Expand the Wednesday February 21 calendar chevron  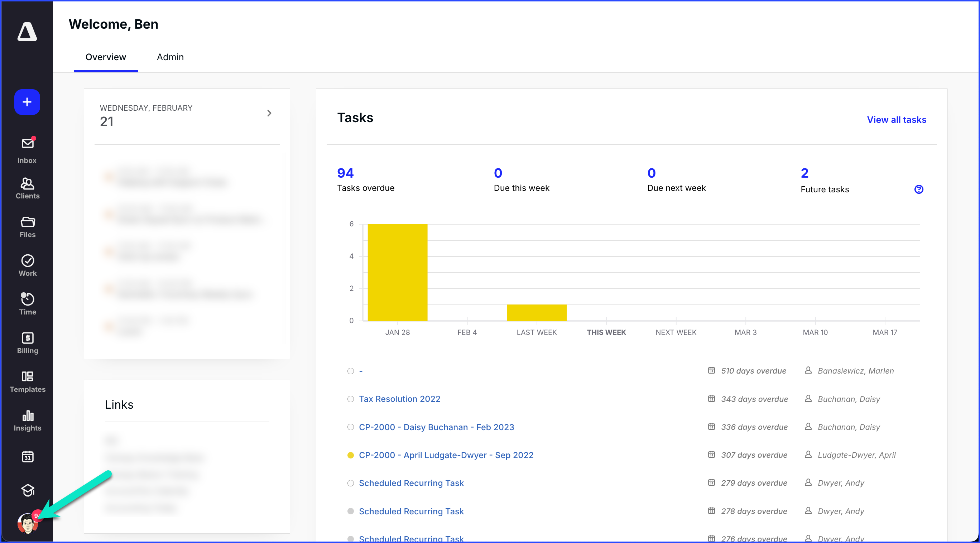point(269,113)
